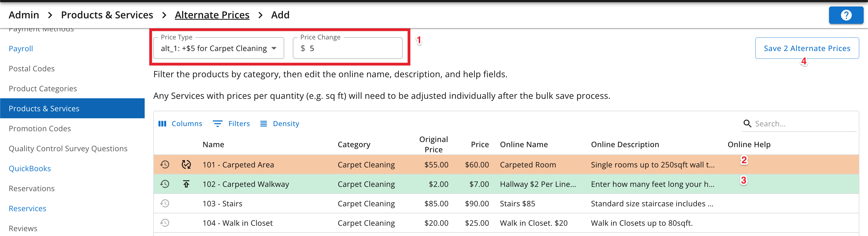Sort by the Name column header
This screenshot has width=868, height=236.
[213, 144]
